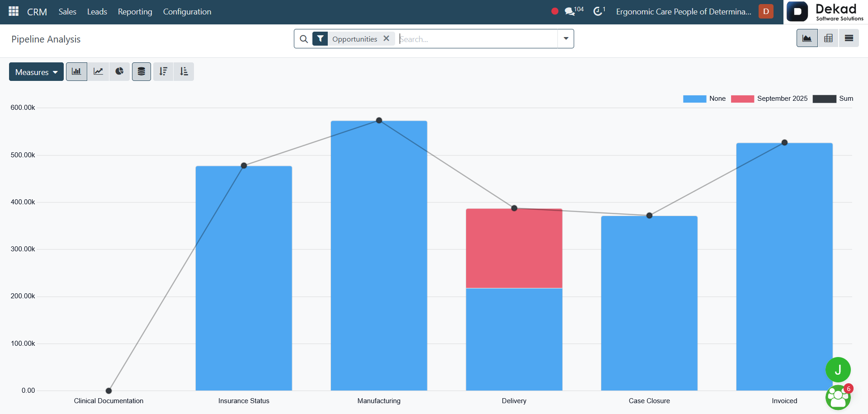
Task: Switch to pivot table view
Action: (828, 38)
